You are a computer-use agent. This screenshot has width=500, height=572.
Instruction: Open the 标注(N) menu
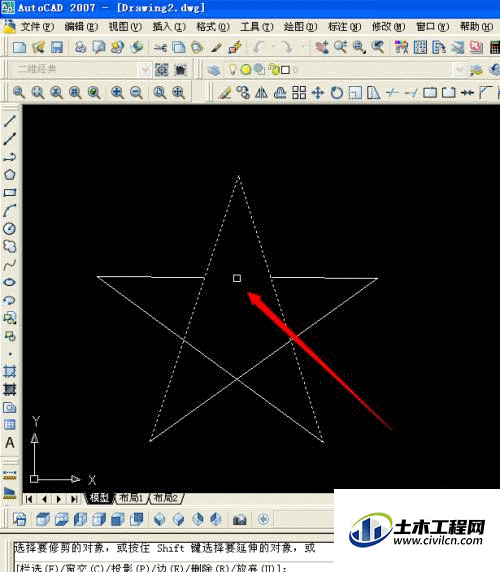point(344,27)
